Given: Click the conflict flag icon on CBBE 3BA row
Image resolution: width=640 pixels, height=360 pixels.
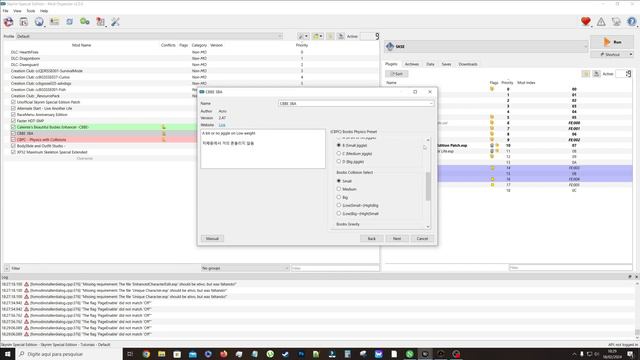Looking at the screenshot, I should pos(164,133).
